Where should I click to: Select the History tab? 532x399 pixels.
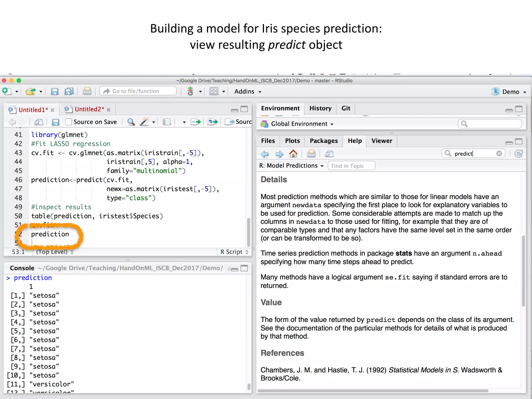320,108
